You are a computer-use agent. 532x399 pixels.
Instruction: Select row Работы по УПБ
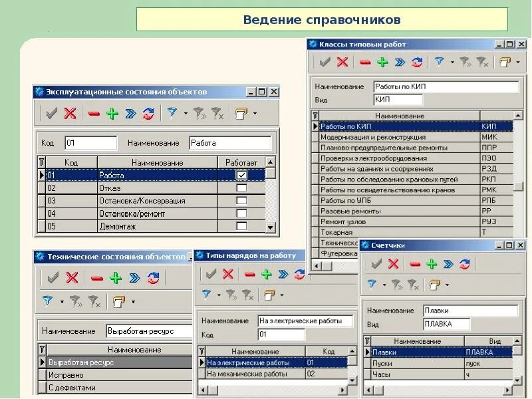[x=412, y=200]
